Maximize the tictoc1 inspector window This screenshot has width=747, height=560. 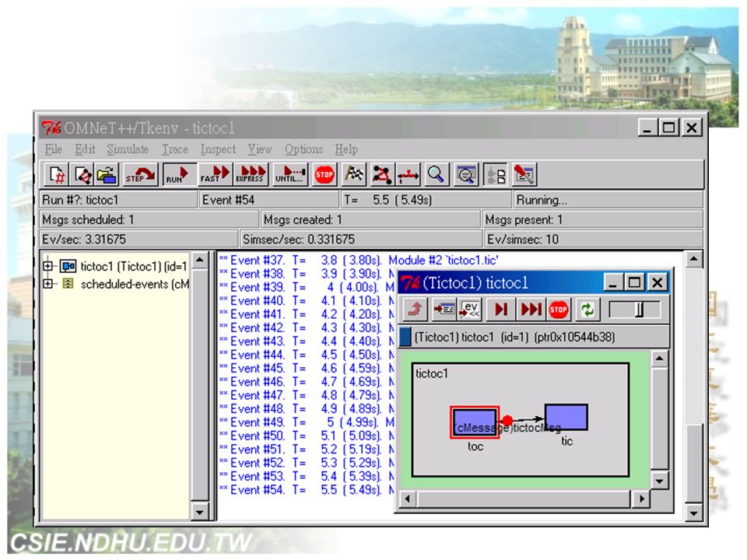[634, 283]
